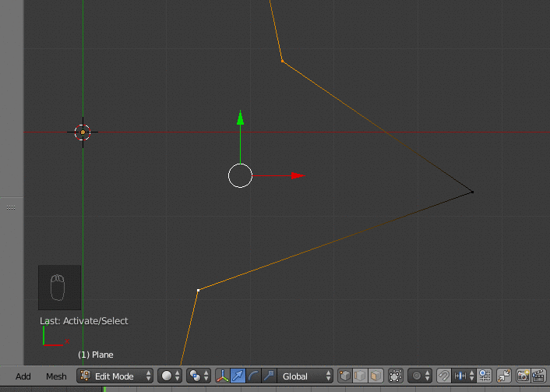Click the red X-axis manipulator arrow

pos(298,175)
